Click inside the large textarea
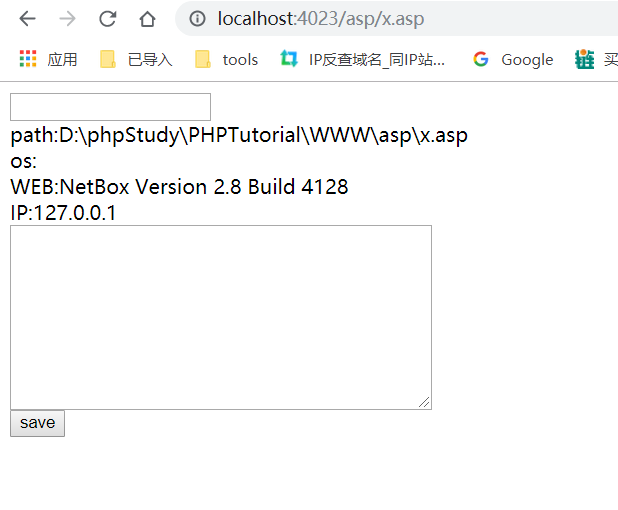This screenshot has height=510, width=618. 221,317
